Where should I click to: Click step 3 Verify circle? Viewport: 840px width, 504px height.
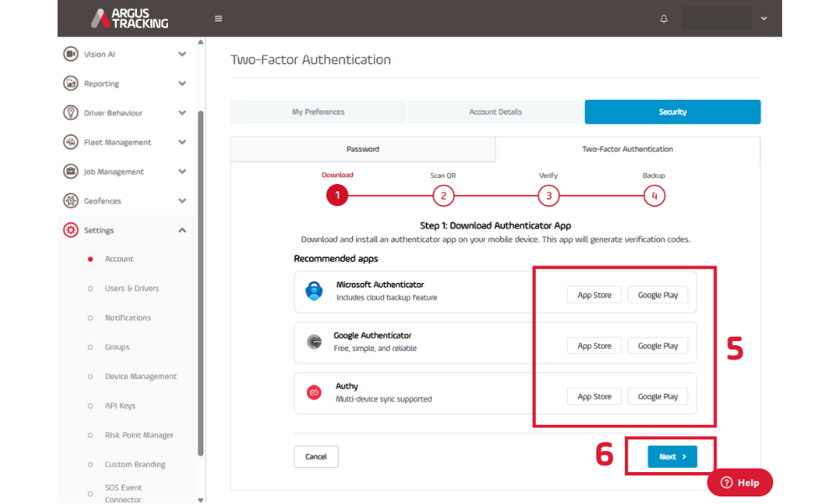coord(549,196)
